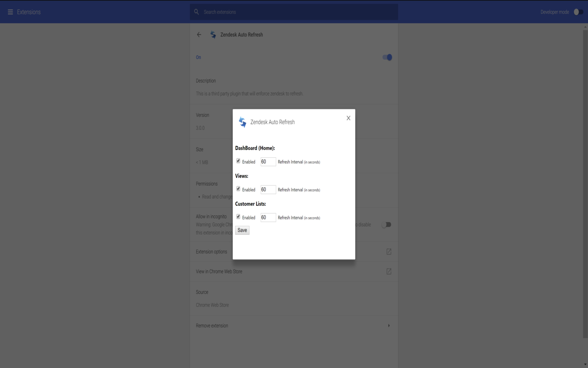Click the Views: heading in dialog
The image size is (588, 368).
pyautogui.click(x=242, y=176)
